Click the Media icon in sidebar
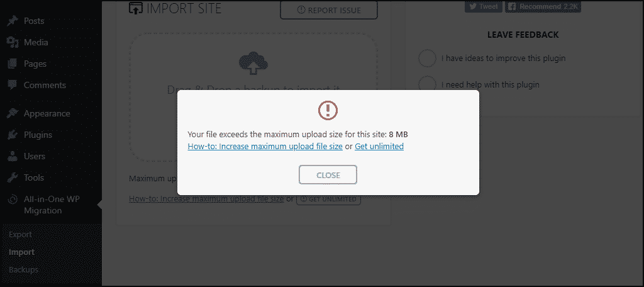This screenshot has height=287, width=644. click(x=13, y=42)
